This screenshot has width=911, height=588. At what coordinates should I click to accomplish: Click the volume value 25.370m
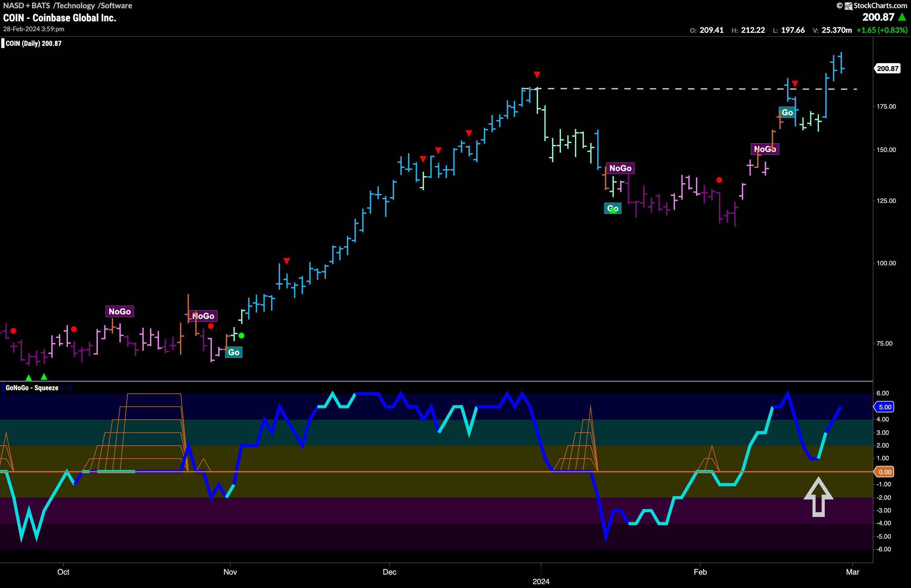pyautogui.click(x=836, y=30)
